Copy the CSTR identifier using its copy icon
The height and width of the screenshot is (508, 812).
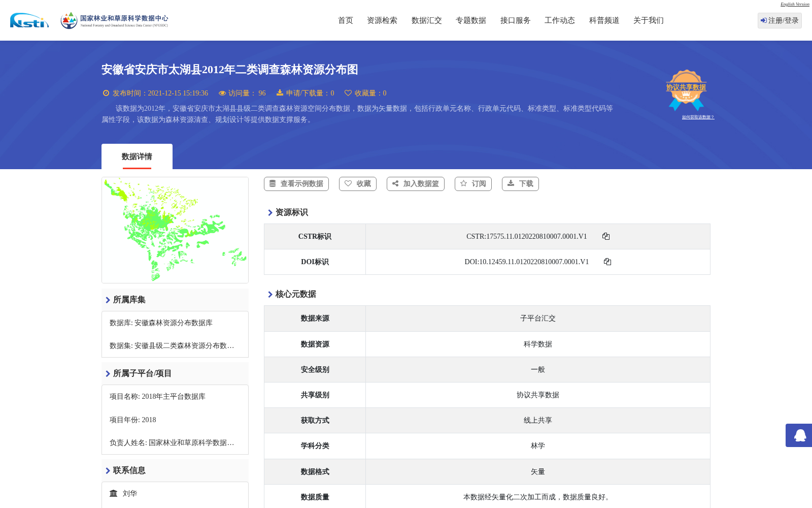pyautogui.click(x=606, y=236)
